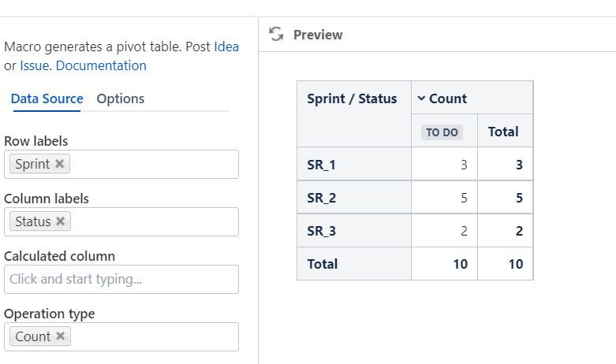This screenshot has width=616, height=364.
Task: Select the SR_1 row label
Action: click(x=321, y=165)
